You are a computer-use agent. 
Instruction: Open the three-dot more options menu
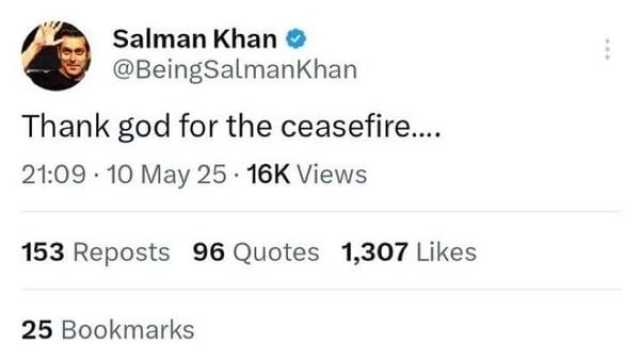point(607,49)
